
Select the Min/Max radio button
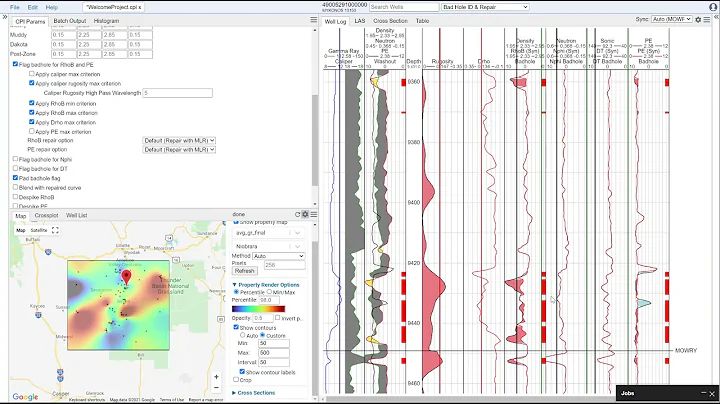pos(270,292)
